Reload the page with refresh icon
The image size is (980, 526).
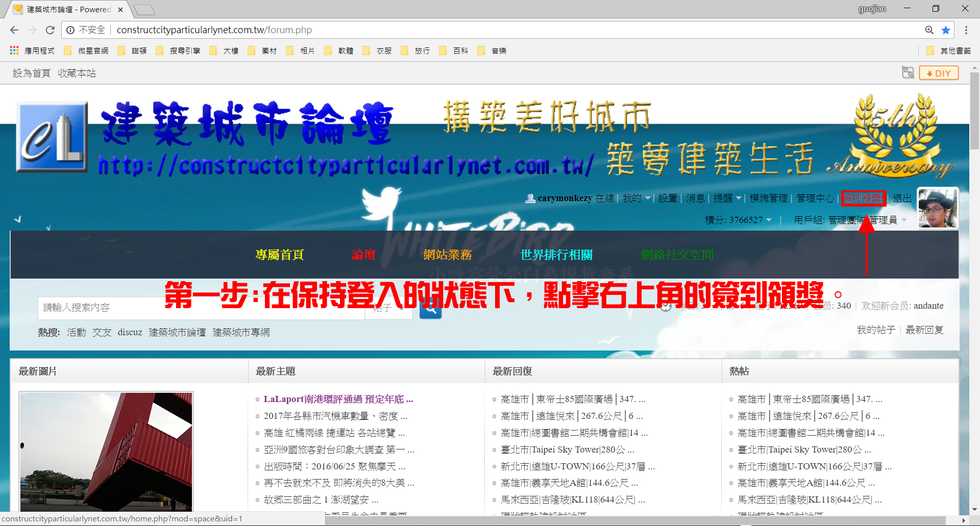[50, 30]
